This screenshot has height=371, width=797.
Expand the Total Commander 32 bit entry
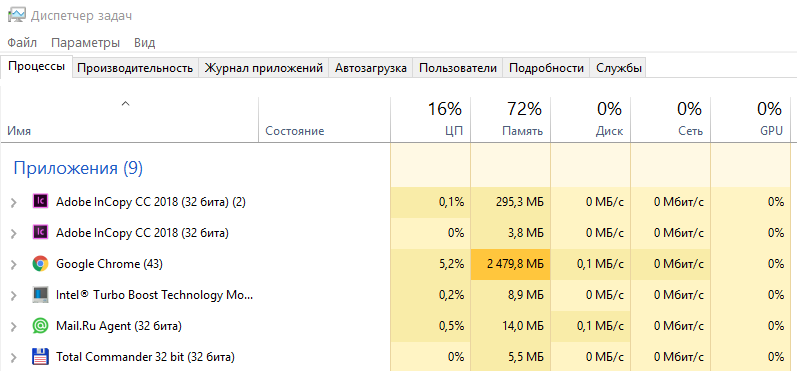point(14,357)
